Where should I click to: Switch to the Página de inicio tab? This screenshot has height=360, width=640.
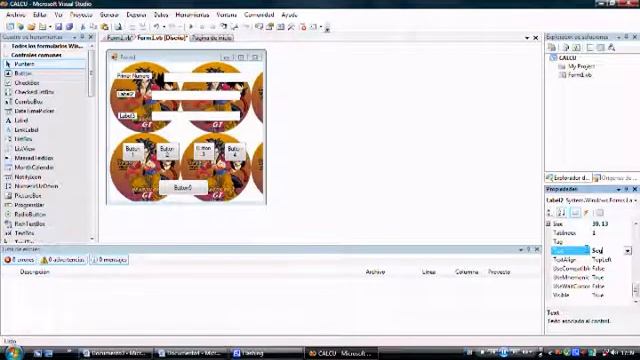[212, 38]
